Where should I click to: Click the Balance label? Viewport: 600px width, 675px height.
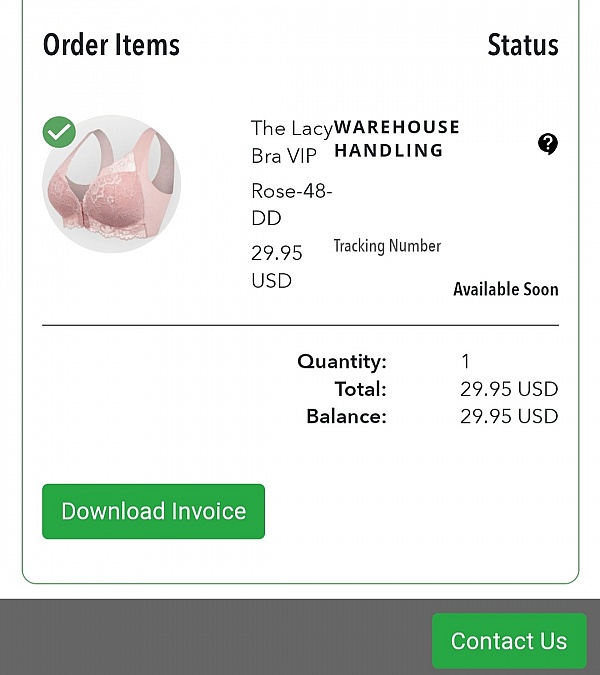coord(346,416)
